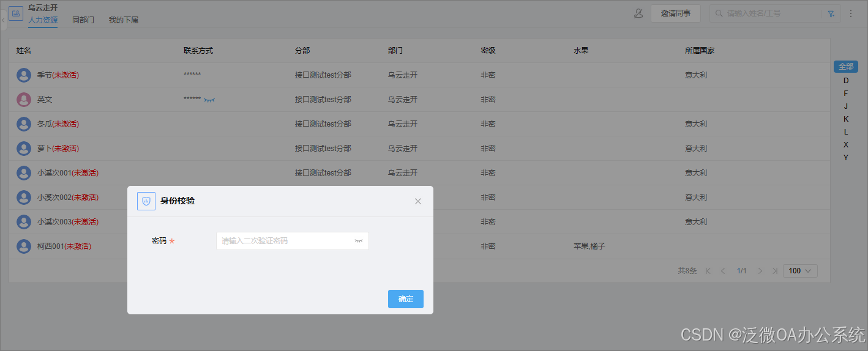The image size is (868, 351).
Task: Filter names by letter X
Action: coord(846,144)
